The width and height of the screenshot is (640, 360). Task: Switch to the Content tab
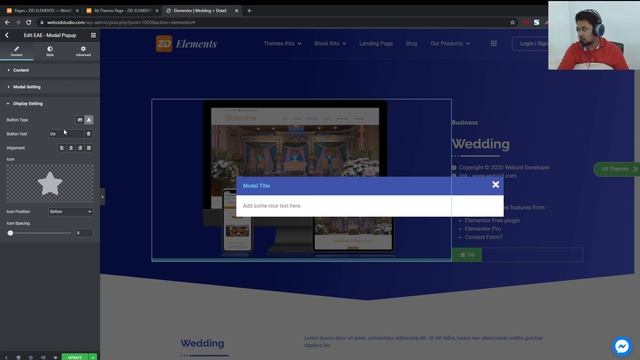pyautogui.click(x=17, y=51)
